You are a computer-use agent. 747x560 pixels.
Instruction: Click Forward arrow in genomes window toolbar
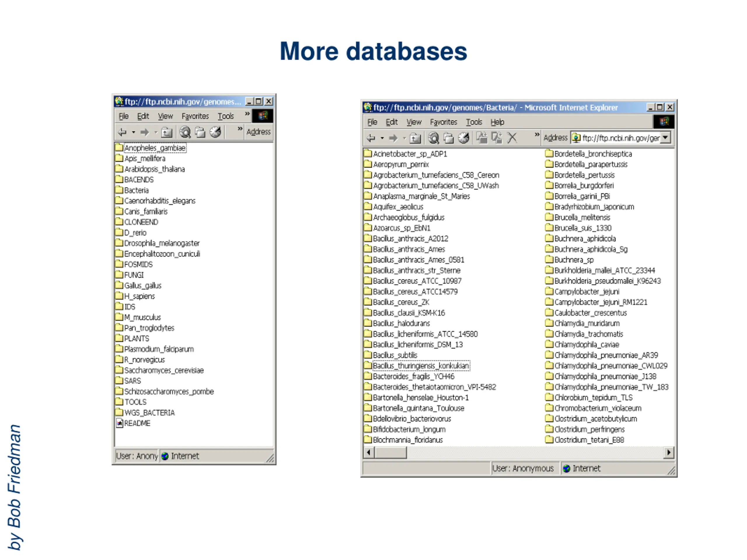pyautogui.click(x=144, y=132)
